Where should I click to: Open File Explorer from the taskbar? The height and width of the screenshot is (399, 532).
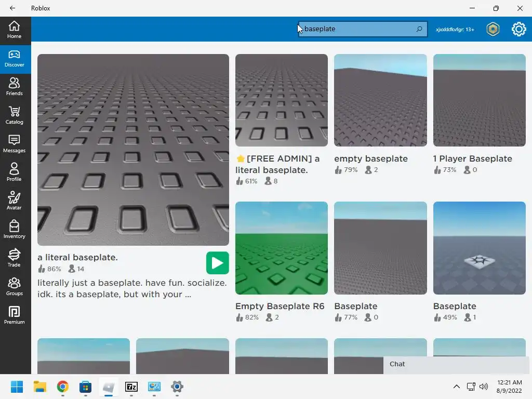tap(39, 387)
